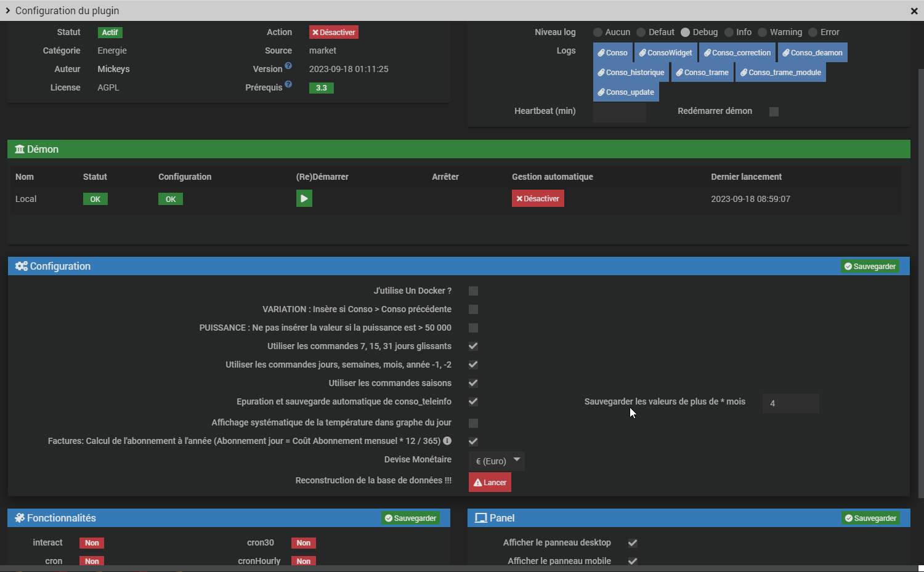Click the Energie category value
This screenshot has height=572, width=924.
(112, 50)
